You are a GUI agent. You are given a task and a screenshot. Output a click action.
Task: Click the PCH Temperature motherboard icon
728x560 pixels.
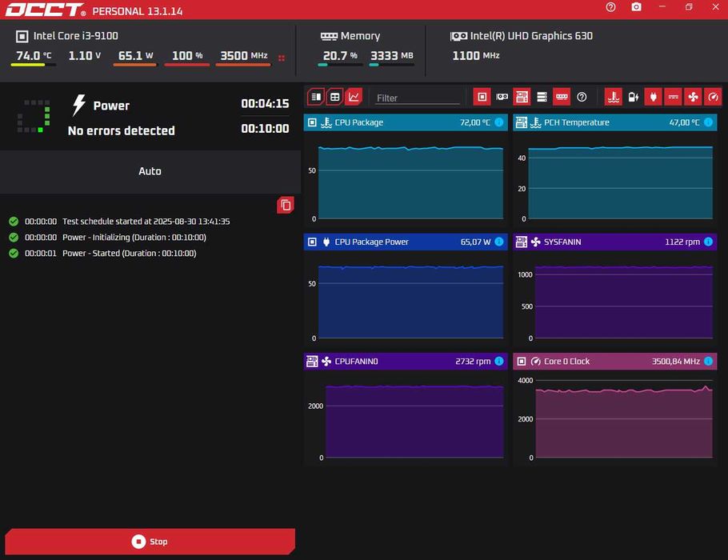522,122
